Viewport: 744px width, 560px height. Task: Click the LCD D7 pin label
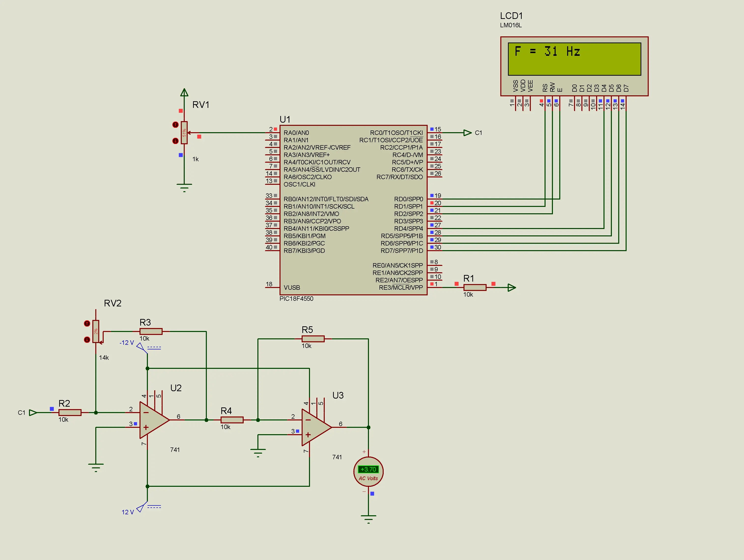pyautogui.click(x=626, y=88)
